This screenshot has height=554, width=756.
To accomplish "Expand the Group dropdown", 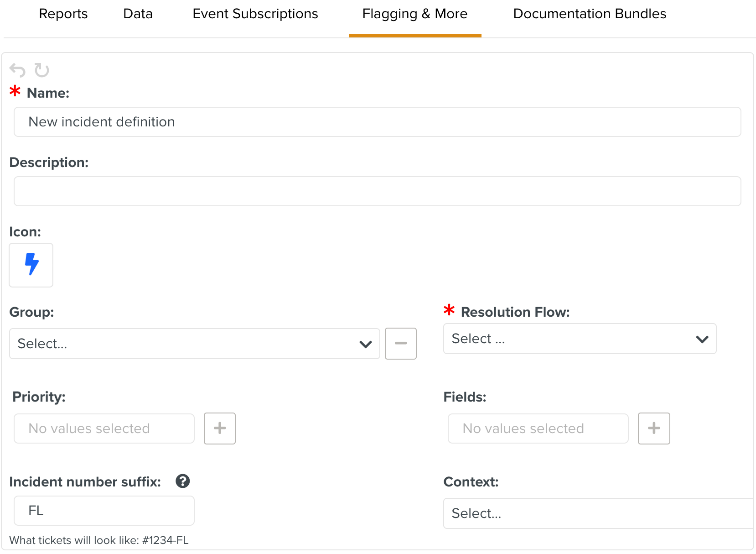I will point(194,344).
